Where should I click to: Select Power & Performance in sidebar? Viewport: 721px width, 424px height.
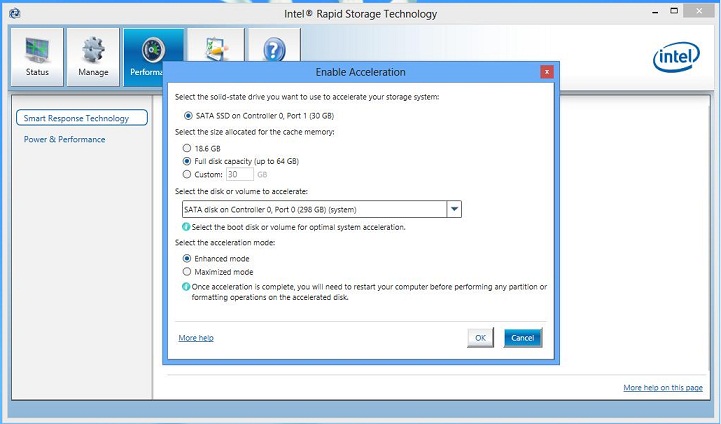pos(64,139)
